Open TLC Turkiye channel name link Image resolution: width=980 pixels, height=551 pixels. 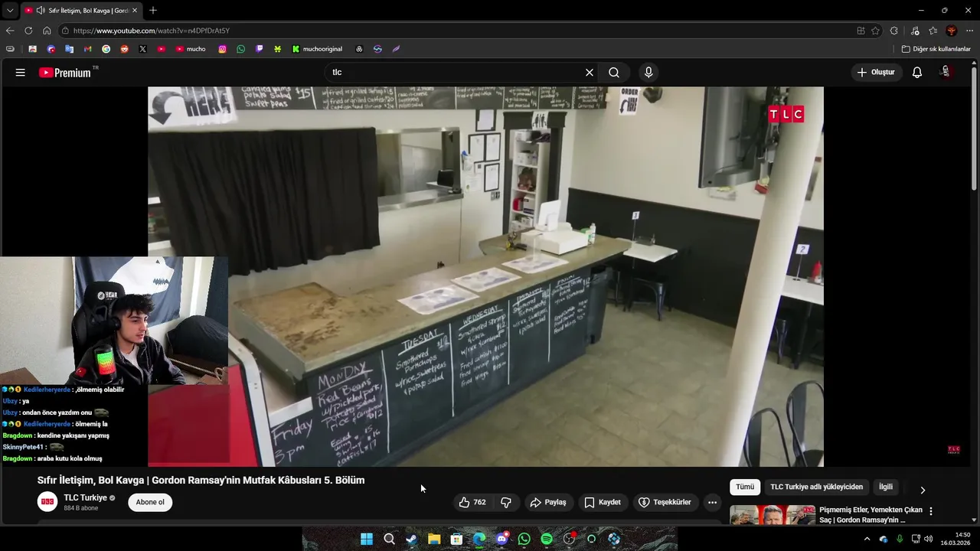[85, 497]
